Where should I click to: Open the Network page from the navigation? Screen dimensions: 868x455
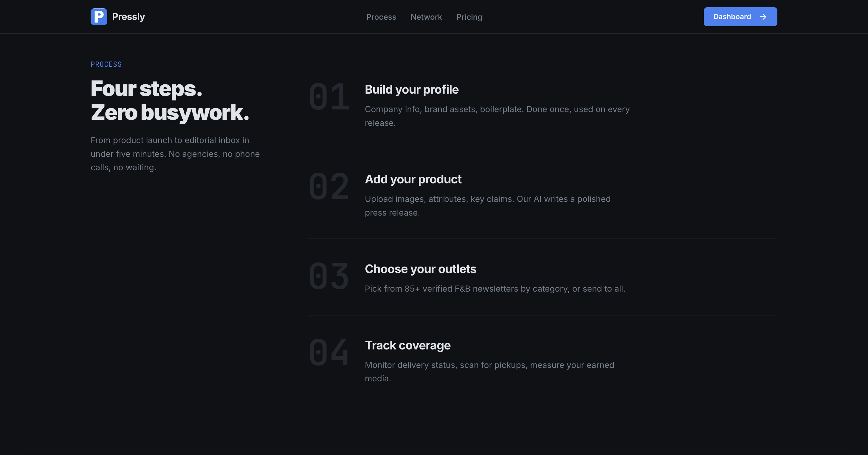[426, 17]
